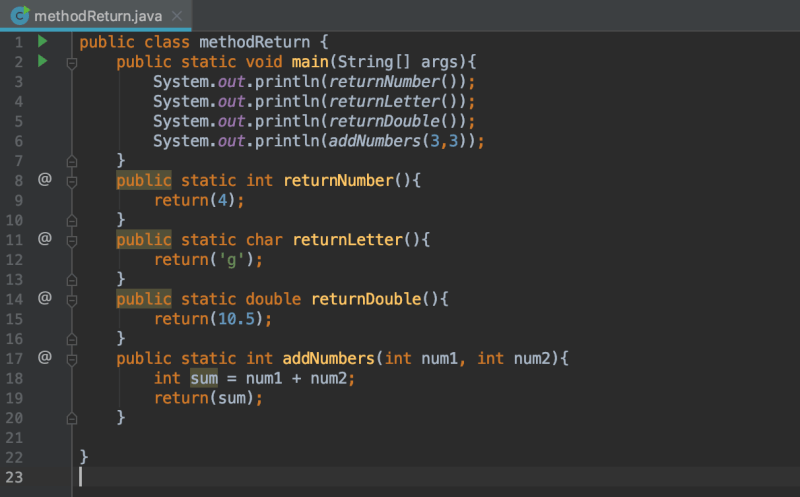Collapse main method using the end fold marker on line 7
This screenshot has height=497, width=800.
coord(72,161)
